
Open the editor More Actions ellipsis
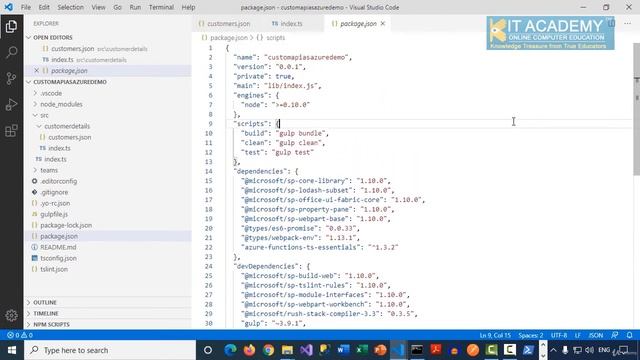pos(627,23)
